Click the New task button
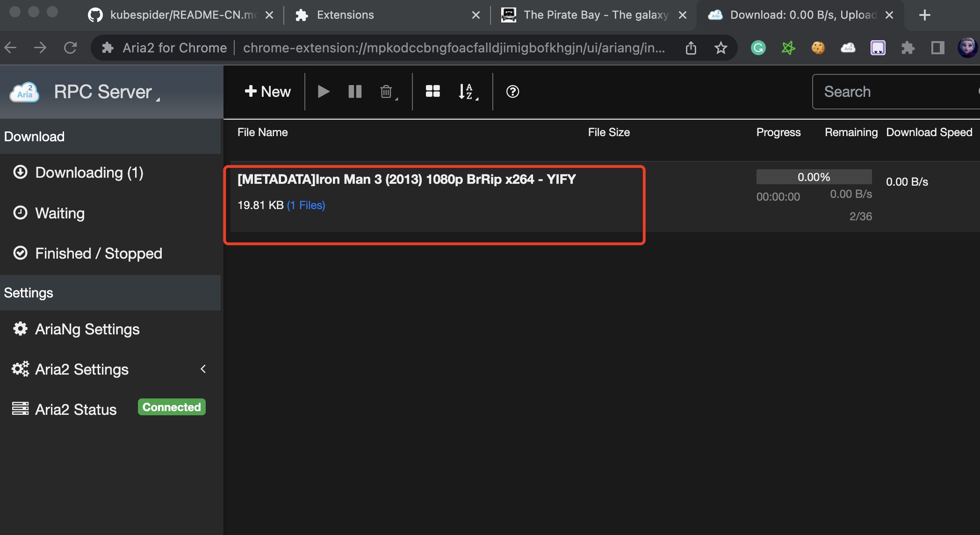This screenshot has height=535, width=980. 267,92
